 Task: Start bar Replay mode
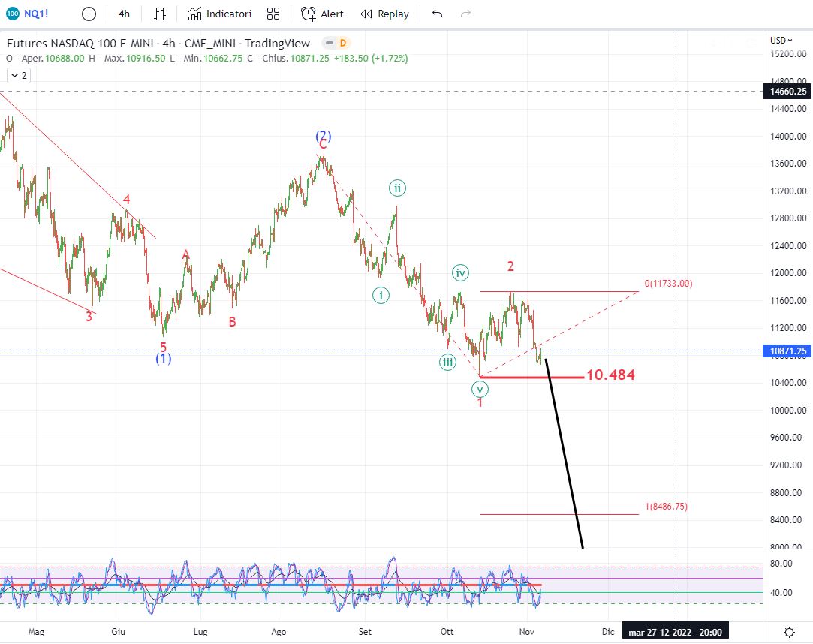click(384, 14)
